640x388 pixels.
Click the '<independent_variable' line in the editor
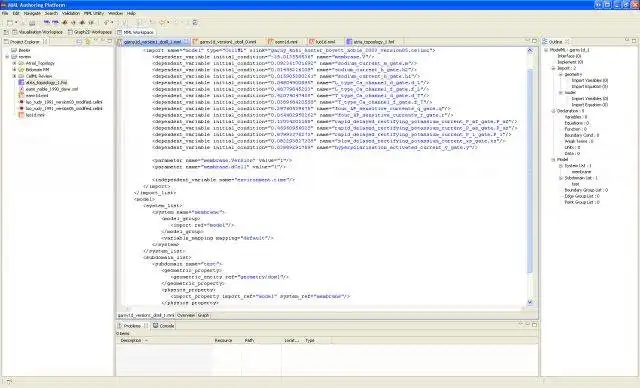224,180
